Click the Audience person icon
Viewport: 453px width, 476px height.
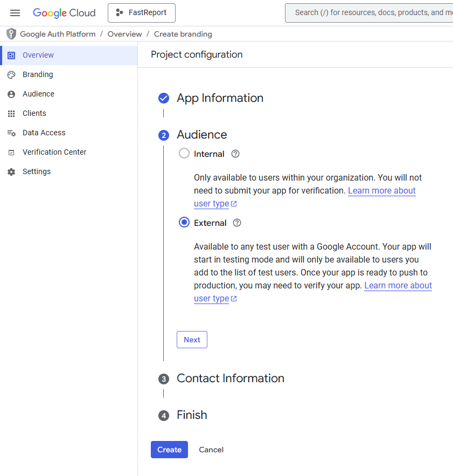[11, 94]
